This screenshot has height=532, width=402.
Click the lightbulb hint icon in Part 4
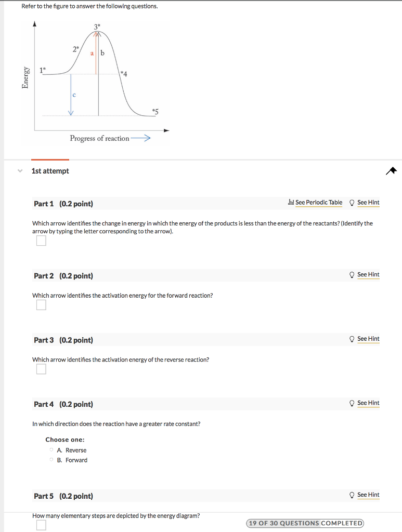coord(353,403)
